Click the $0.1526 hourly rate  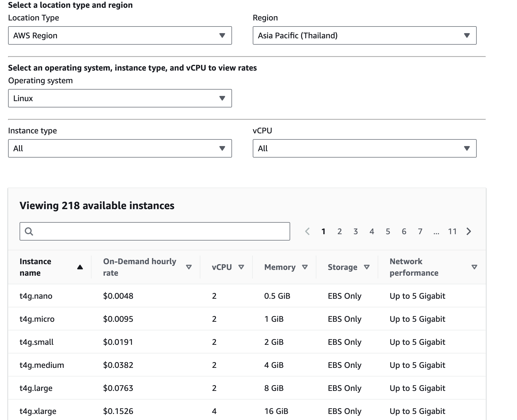118,411
